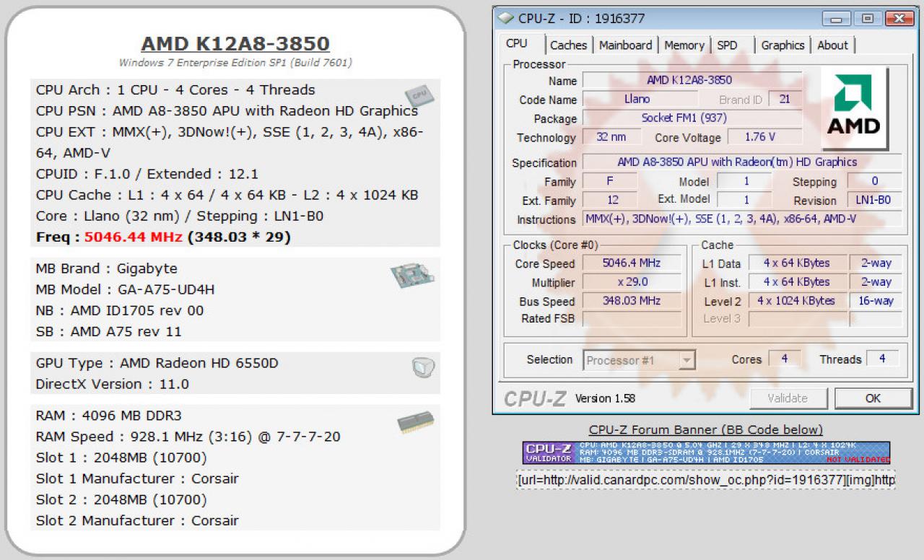Image resolution: width=924 pixels, height=560 pixels.
Task: Click the CPU-Z Validator forum banner image
Action: point(706,452)
